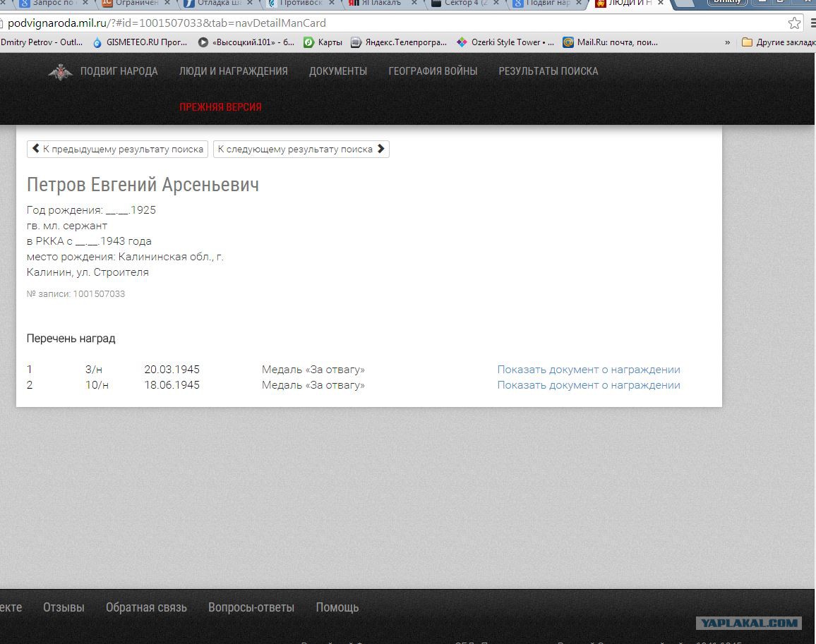Click the гв. мл. сержант rank text

pyautogui.click(x=66, y=226)
